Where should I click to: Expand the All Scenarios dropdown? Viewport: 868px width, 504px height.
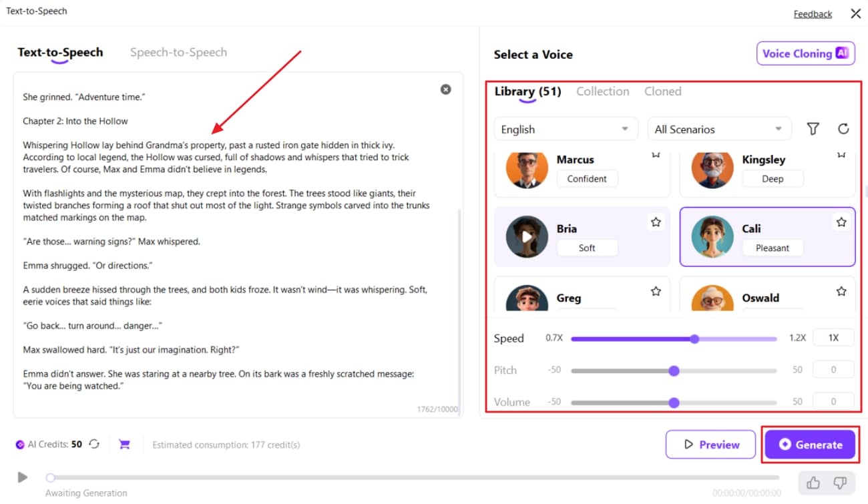point(718,129)
